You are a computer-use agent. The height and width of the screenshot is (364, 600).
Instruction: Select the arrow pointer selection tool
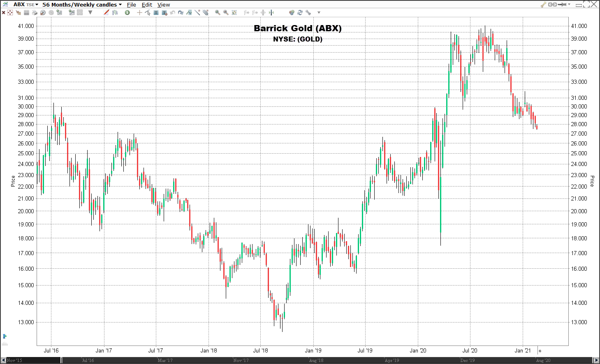click(x=148, y=13)
